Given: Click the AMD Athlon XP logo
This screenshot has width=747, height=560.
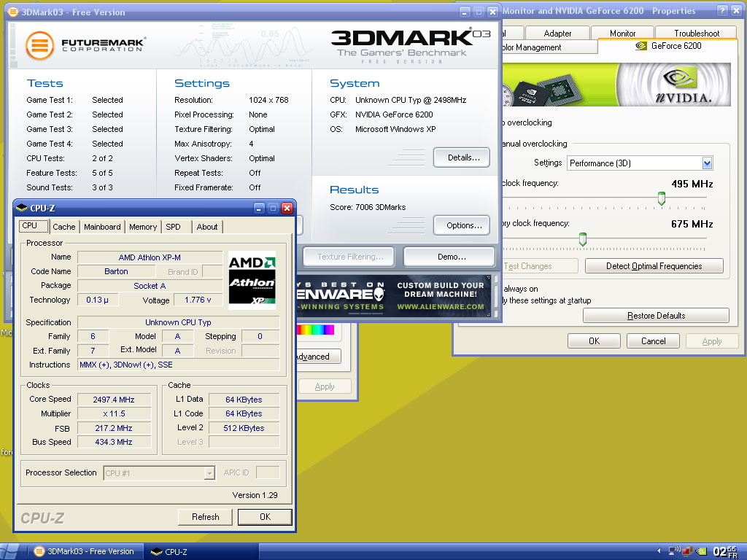Looking at the screenshot, I should point(252,281).
